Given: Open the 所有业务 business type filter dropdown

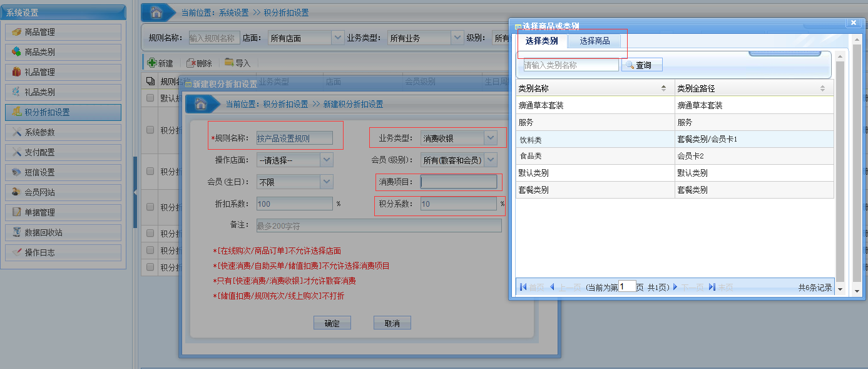Looking at the screenshot, I should [x=457, y=38].
